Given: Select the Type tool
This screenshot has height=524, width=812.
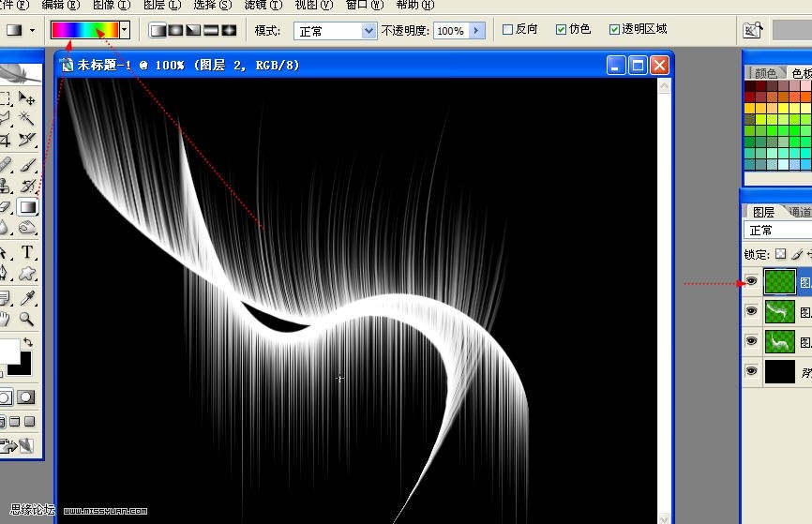Looking at the screenshot, I should pyautogui.click(x=27, y=252).
